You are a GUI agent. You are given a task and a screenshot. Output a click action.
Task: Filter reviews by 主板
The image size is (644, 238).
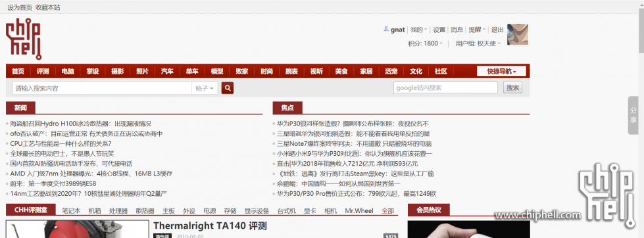168,210
